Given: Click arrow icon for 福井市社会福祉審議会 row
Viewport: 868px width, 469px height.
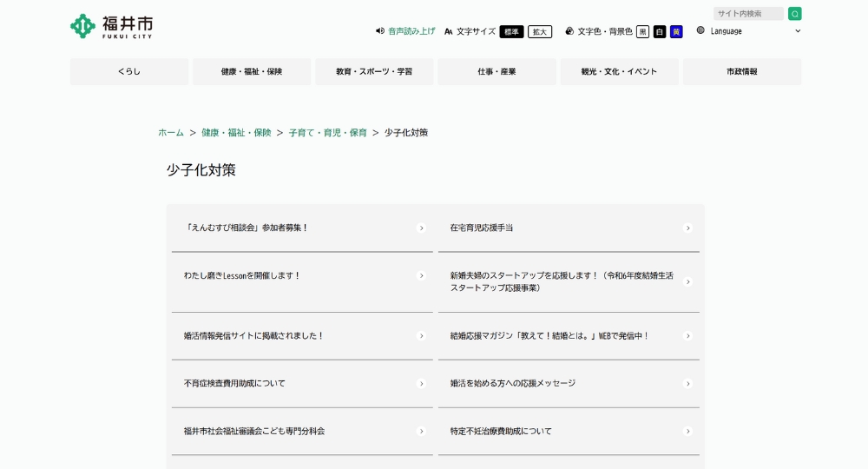Looking at the screenshot, I should pos(421,432).
